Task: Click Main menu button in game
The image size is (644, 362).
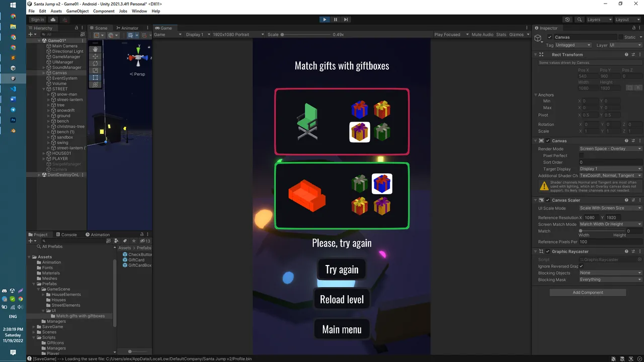Action: [342, 330]
